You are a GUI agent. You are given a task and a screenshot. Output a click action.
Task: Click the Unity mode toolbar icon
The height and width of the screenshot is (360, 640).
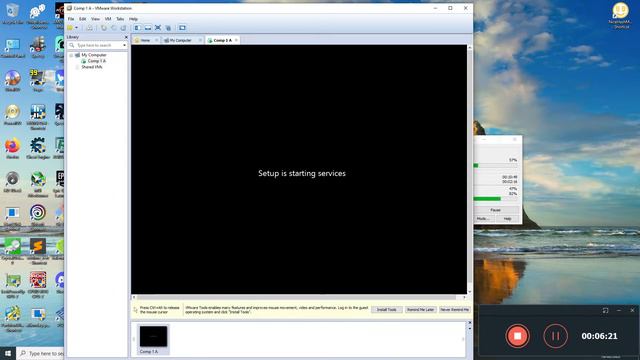coord(168,28)
